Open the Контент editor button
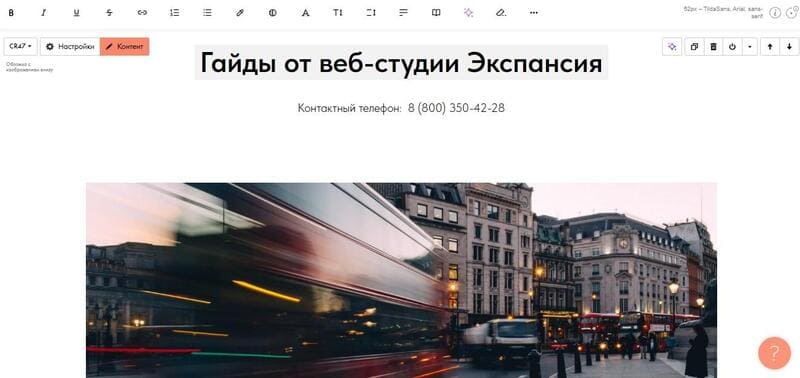800x378 pixels. (124, 46)
